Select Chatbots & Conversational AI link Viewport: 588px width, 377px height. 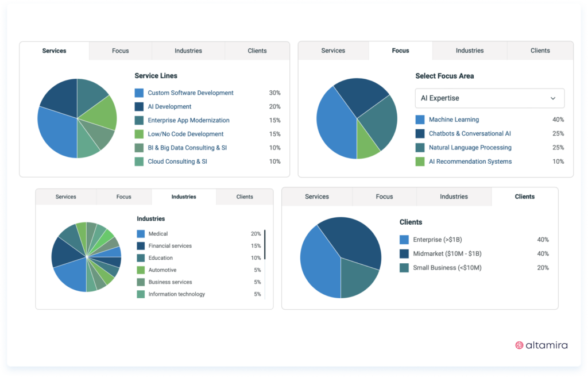470,133
